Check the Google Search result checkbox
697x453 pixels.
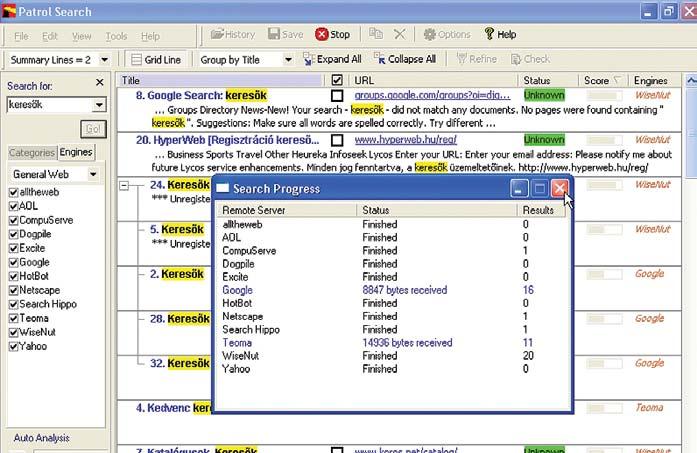click(x=337, y=96)
